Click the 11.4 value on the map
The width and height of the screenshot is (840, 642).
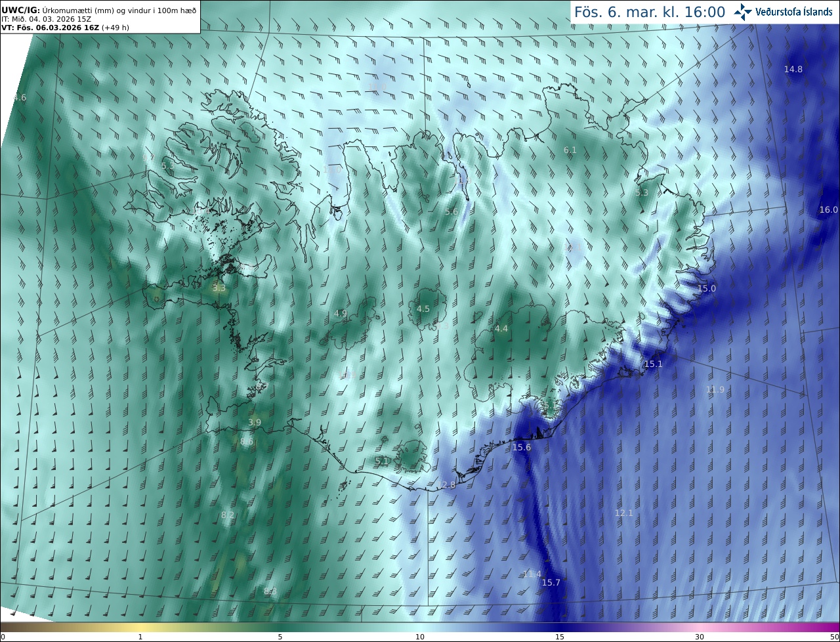[532, 574]
